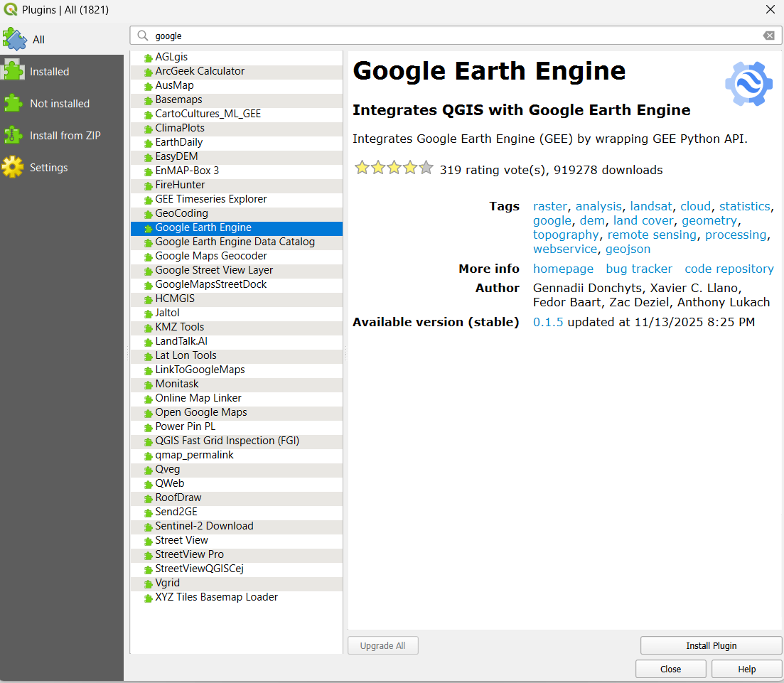
Task: Click the Installed plugins puzzle icon
Action: click(x=13, y=71)
